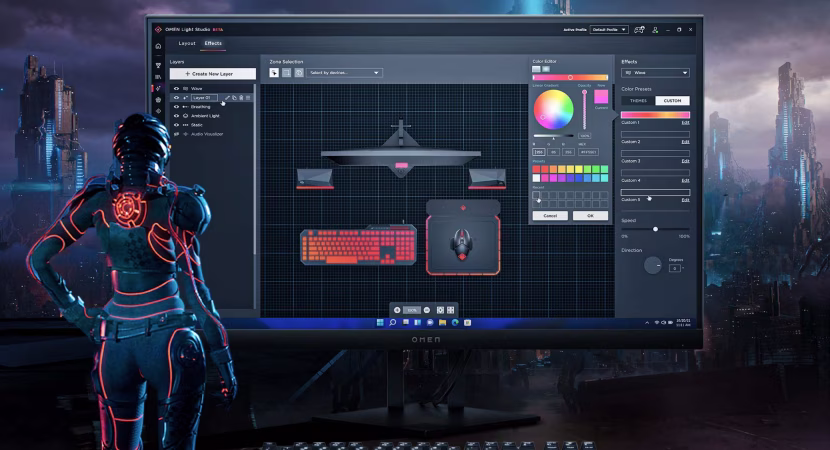The image size is (830, 450).
Task: Open File Explorer from taskbar
Action: pyautogui.click(x=443, y=322)
